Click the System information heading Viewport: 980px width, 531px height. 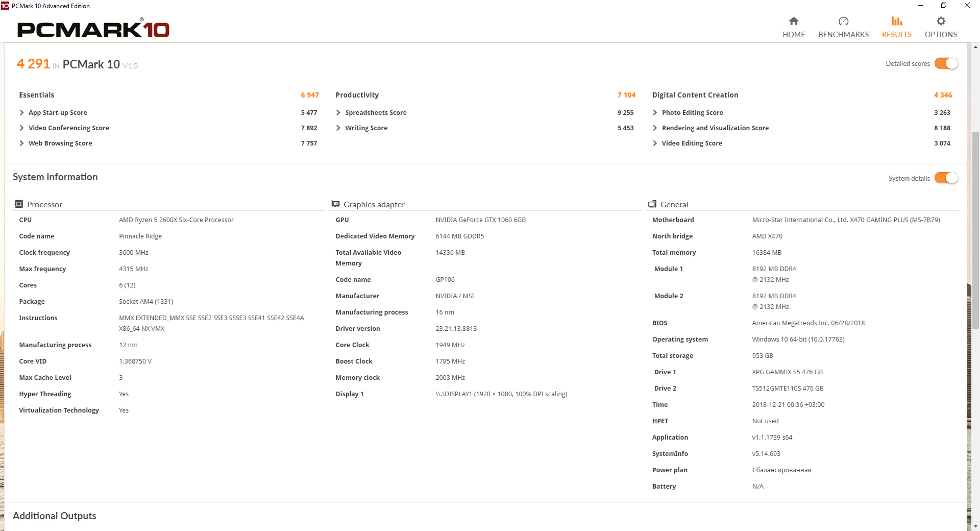55,177
